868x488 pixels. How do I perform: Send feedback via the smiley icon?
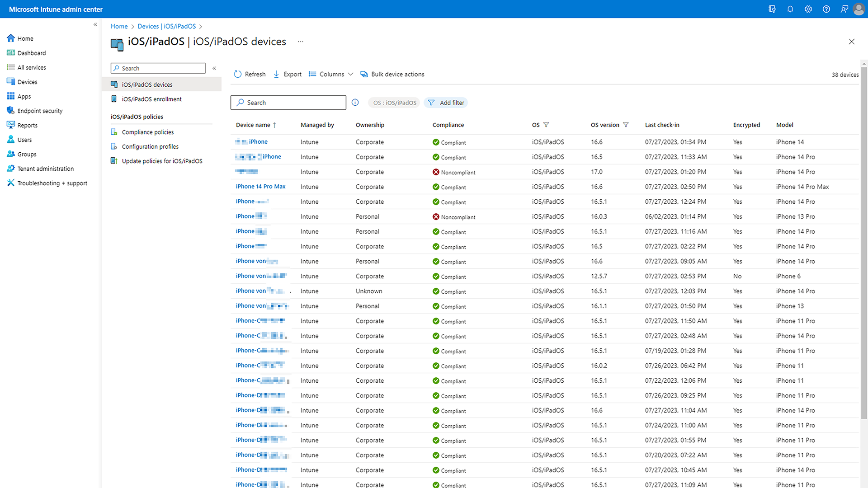(x=844, y=9)
